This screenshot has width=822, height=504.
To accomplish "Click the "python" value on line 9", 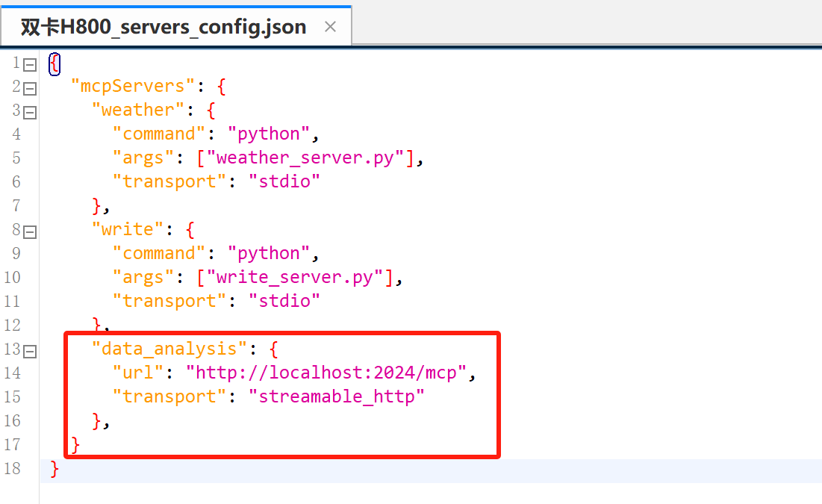I will point(269,254).
